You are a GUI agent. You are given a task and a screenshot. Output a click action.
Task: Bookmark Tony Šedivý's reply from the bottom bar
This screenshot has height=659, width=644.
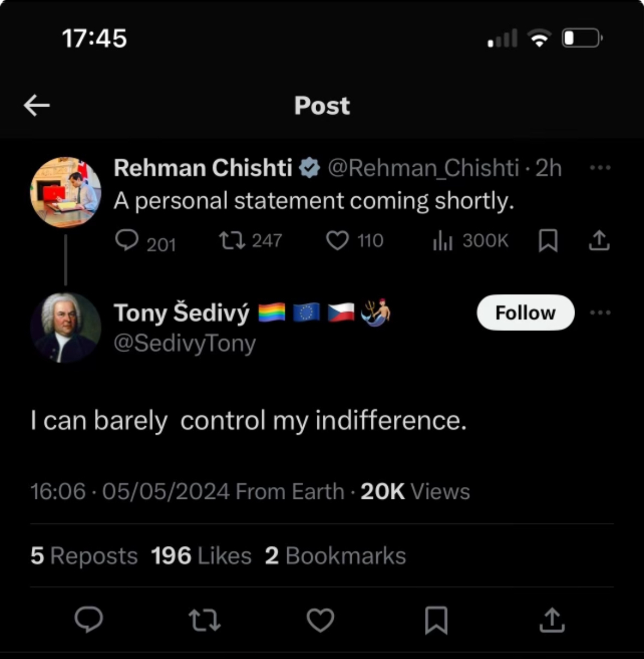pos(436,620)
